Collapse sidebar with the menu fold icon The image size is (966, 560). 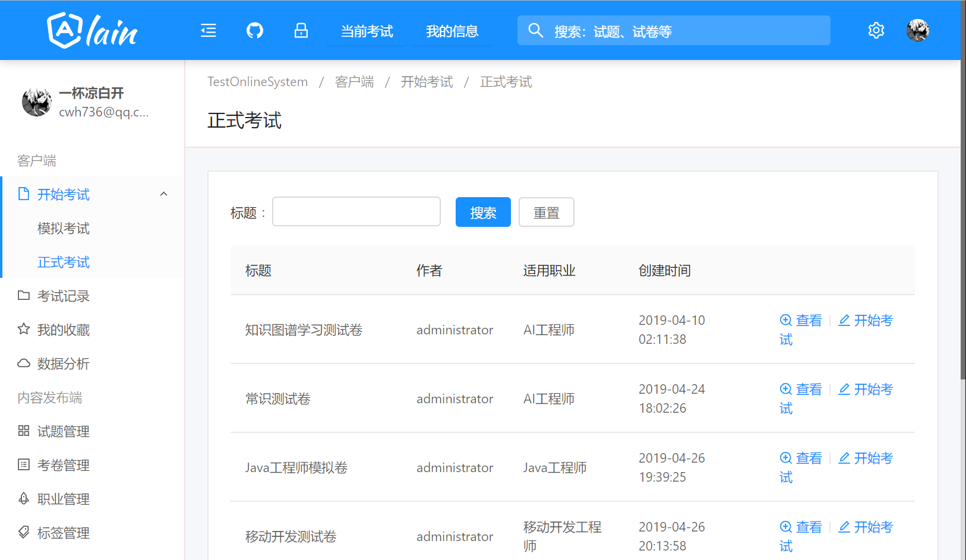[x=209, y=30]
